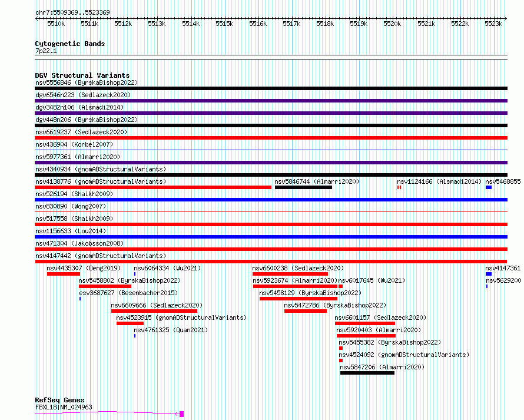The height and width of the screenshot is (420, 524).
Task: Open the esv3687627 (Besenbacher2015) label
Action: point(128,293)
